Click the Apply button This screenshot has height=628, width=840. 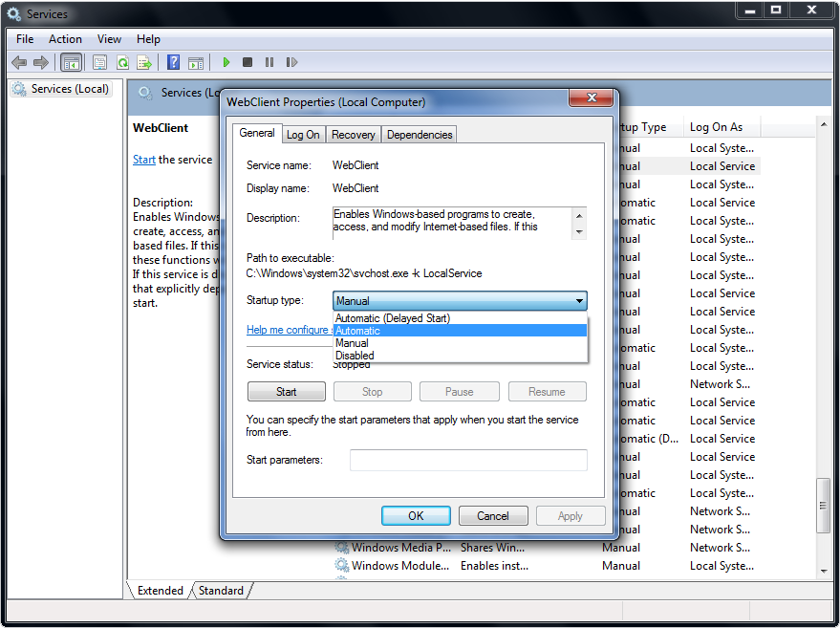[x=570, y=516]
